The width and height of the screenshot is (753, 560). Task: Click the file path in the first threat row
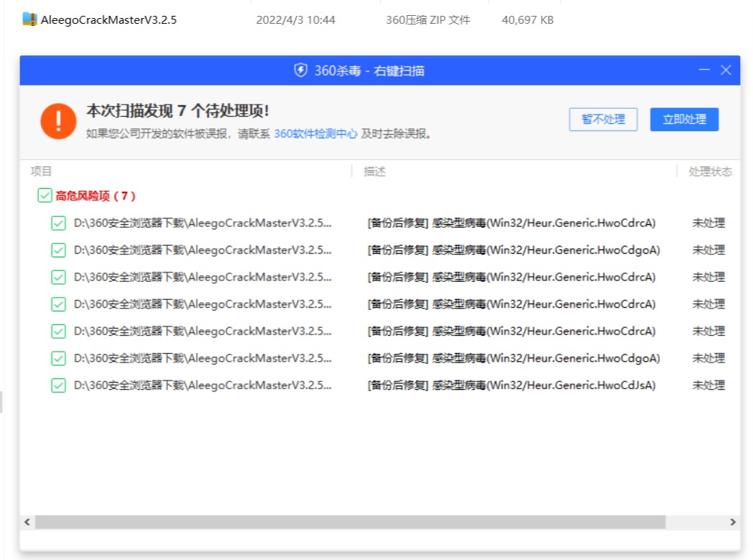pyautogui.click(x=202, y=223)
